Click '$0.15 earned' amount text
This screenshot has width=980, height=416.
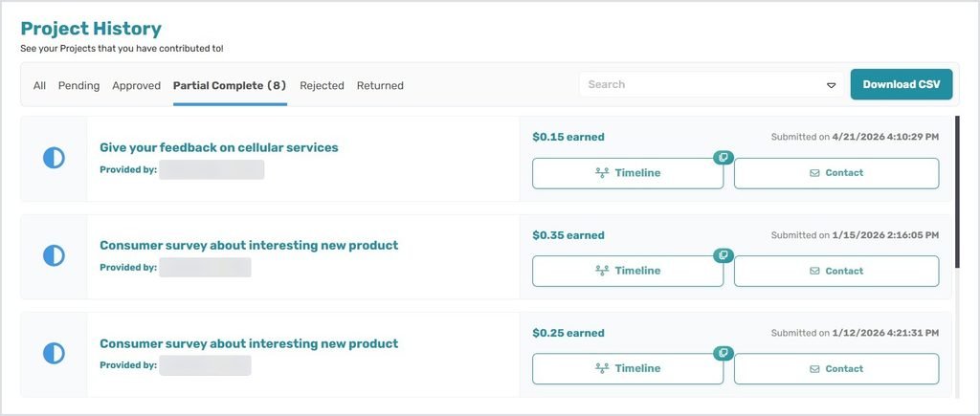pyautogui.click(x=568, y=137)
